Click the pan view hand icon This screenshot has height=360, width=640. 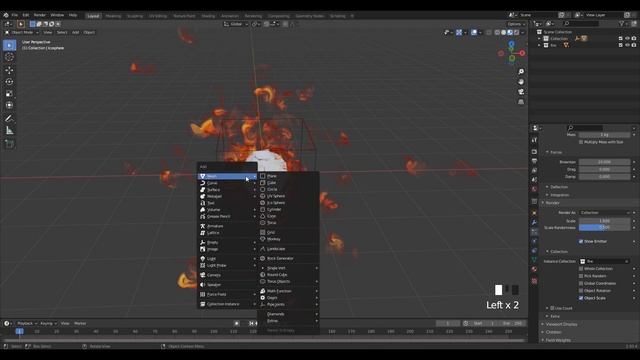coord(521,82)
